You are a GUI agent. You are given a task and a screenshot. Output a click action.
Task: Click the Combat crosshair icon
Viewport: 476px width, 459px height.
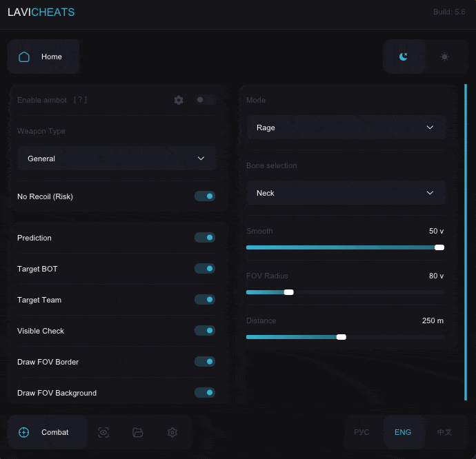(x=23, y=432)
